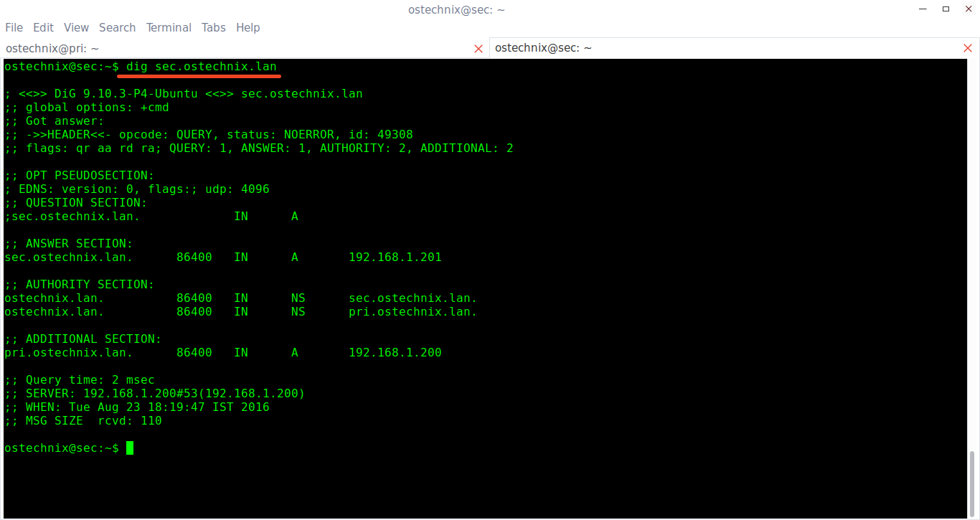Click the SERVER 192.168.1.200#53 line

[x=154, y=394]
